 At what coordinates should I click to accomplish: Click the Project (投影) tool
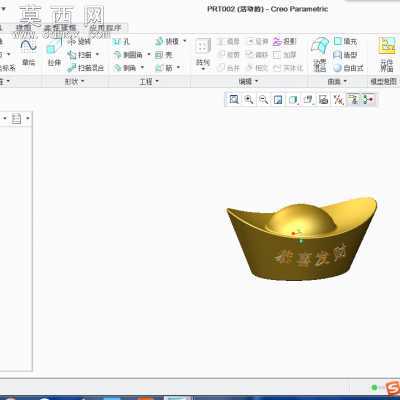(x=284, y=41)
